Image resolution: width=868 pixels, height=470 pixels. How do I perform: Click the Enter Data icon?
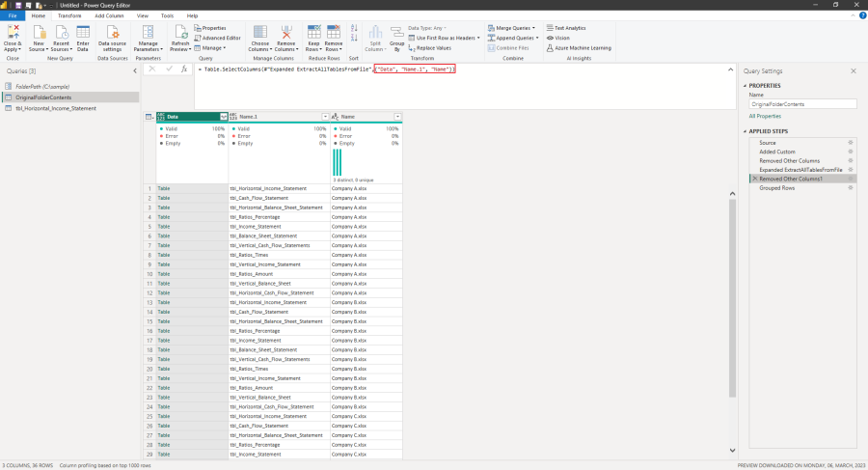83,32
